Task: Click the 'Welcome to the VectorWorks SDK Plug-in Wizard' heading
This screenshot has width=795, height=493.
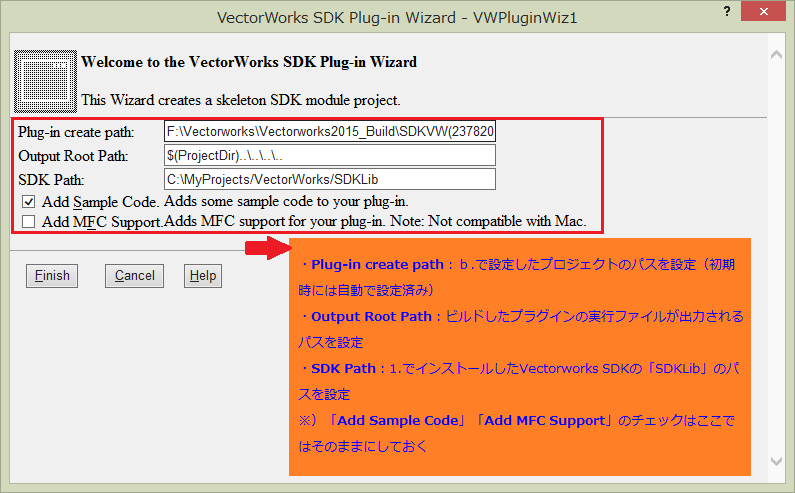Action: pyautogui.click(x=249, y=62)
